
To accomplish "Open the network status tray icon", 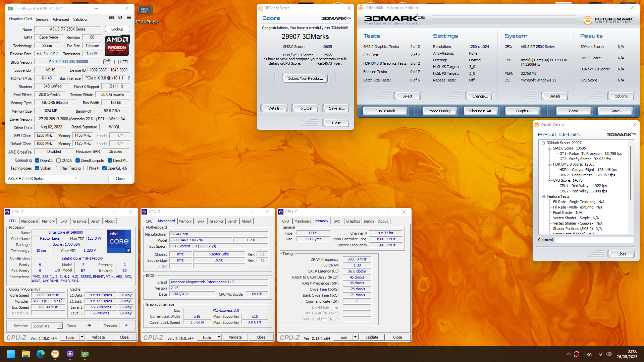I will click(x=601, y=354).
